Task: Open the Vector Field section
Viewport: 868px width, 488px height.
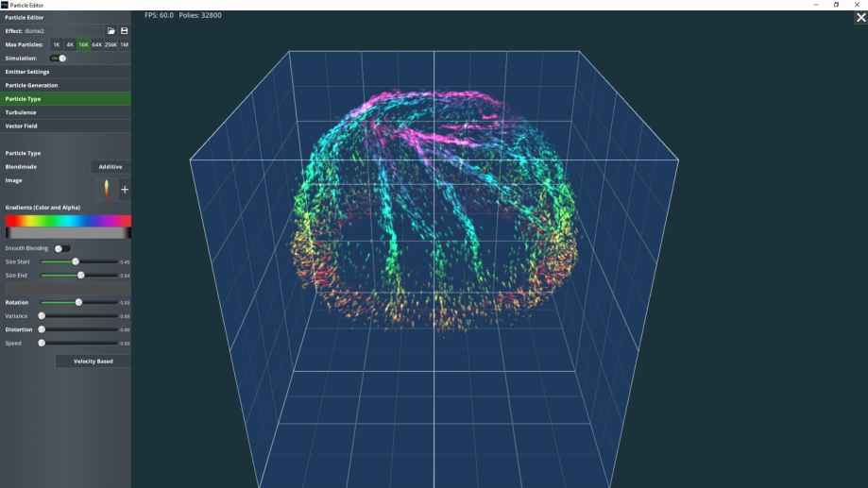Action: (65, 126)
